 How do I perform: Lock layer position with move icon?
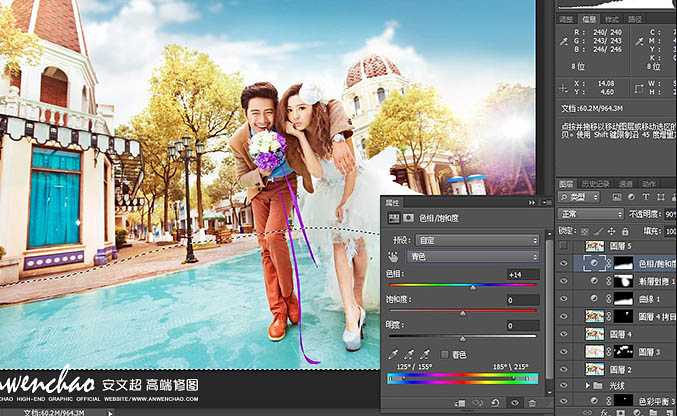click(611, 232)
